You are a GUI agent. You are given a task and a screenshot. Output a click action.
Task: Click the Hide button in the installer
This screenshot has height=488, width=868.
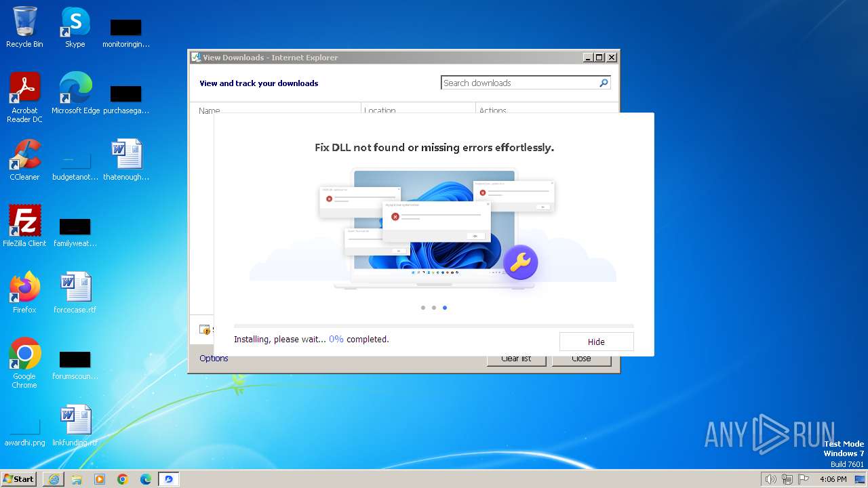point(596,342)
